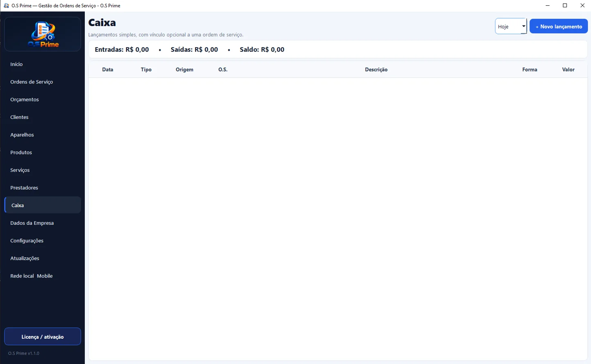The height and width of the screenshot is (364, 591).
Task: Click the Saldo: R$ 0,00 total
Action: pos(262,50)
